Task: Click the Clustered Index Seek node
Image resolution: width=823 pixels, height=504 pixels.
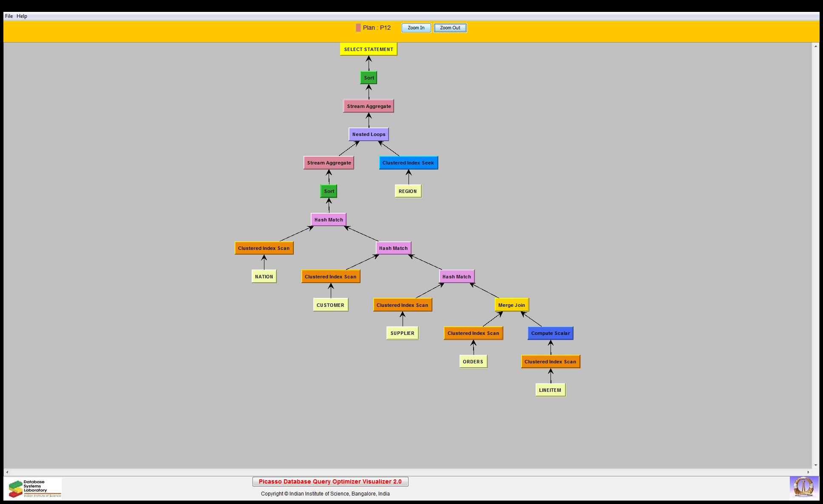Action: point(408,163)
